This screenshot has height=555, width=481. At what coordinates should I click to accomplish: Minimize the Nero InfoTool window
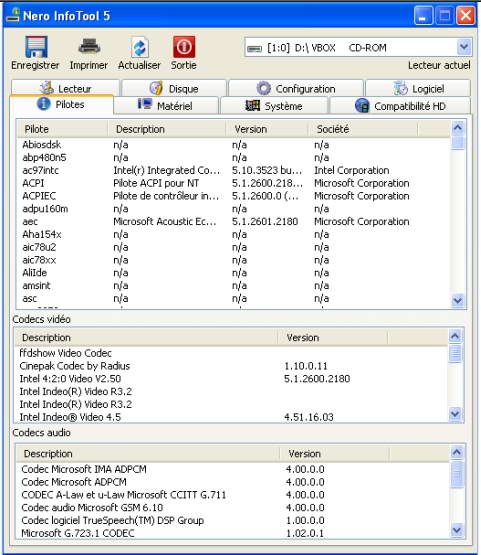(423, 16)
